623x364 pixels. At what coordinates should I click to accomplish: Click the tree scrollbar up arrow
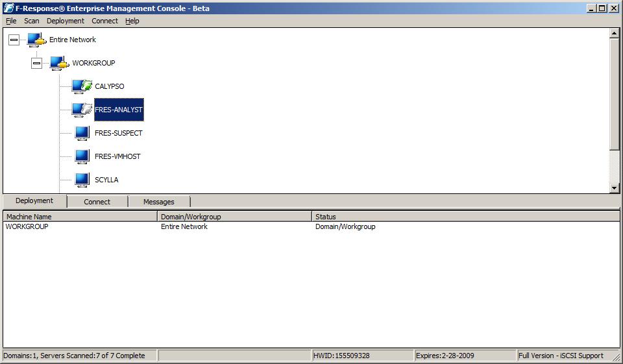point(615,33)
